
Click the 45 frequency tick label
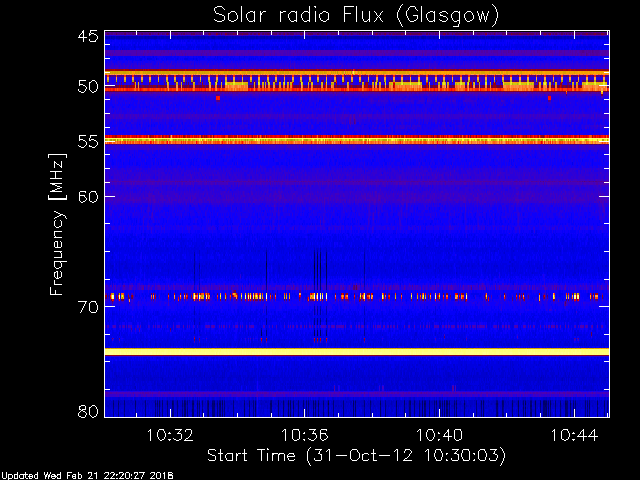tap(88, 36)
